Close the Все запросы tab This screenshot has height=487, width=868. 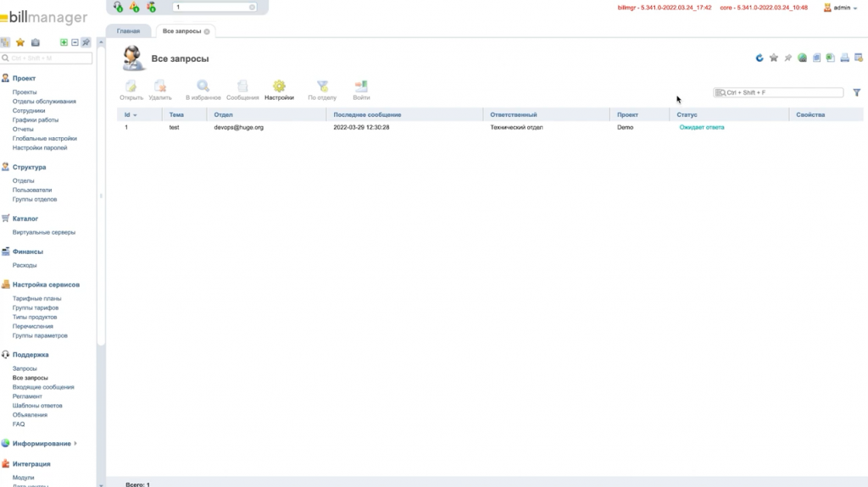pyautogui.click(x=207, y=31)
